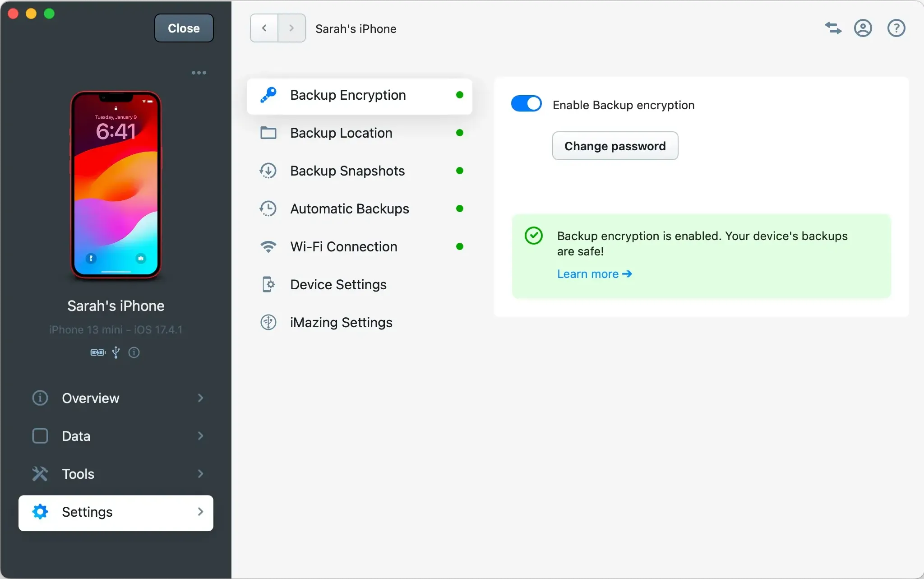Open Device Settings via phone icon
The image size is (924, 579).
[x=268, y=284]
